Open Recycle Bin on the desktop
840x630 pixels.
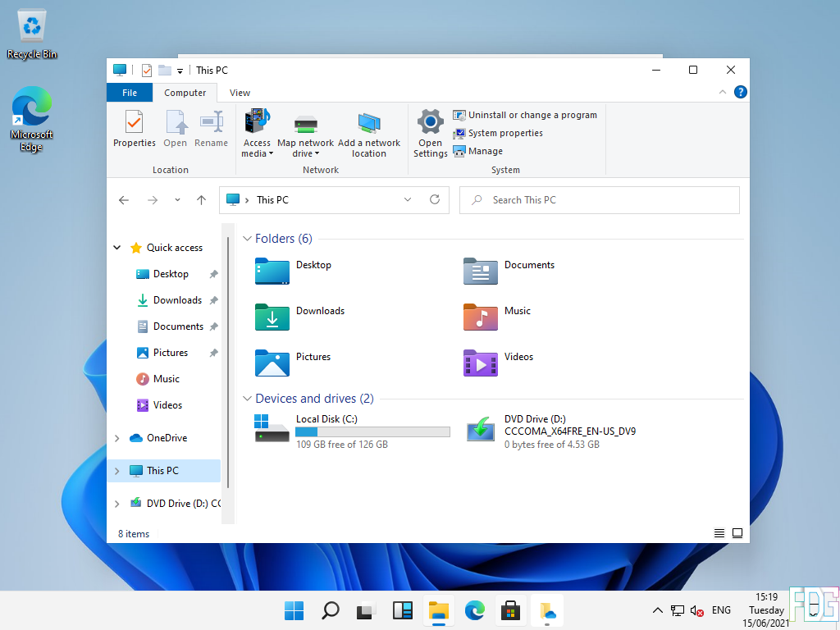pyautogui.click(x=32, y=34)
